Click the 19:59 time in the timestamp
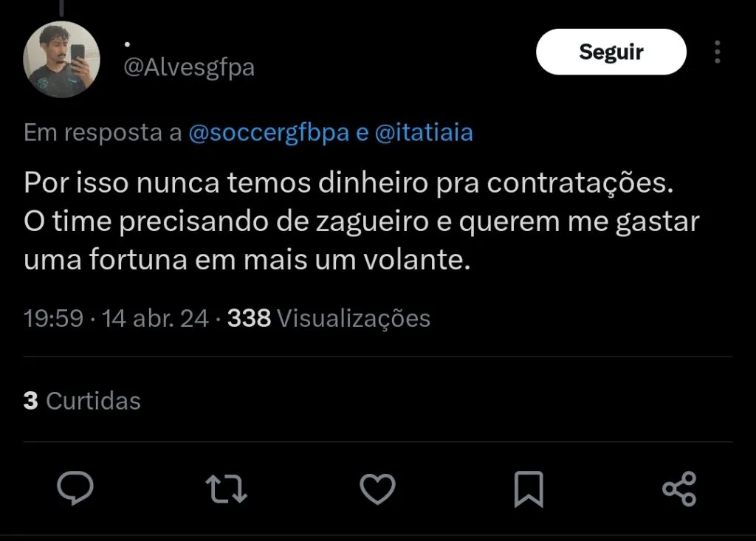 (x=53, y=318)
